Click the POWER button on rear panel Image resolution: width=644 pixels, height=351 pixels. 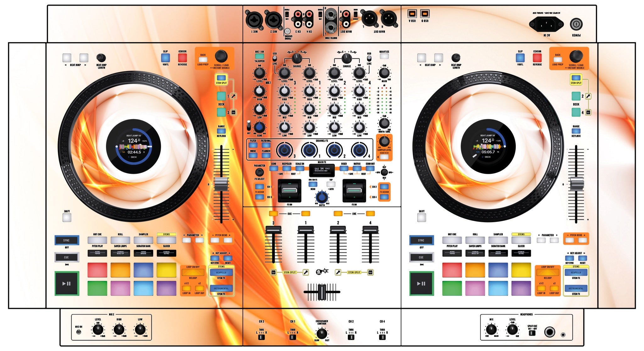576,24
